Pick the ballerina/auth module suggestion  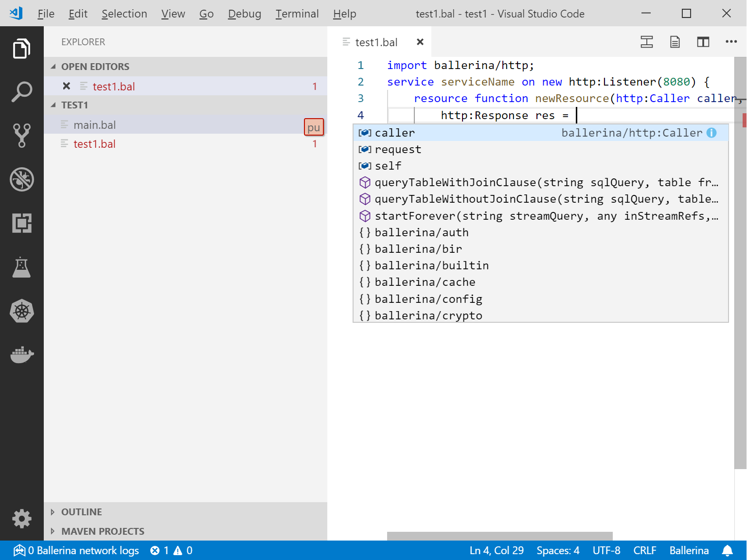(540, 232)
